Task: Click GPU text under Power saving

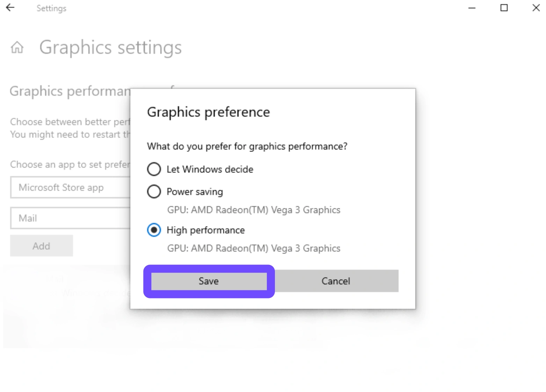Action: coord(254,210)
